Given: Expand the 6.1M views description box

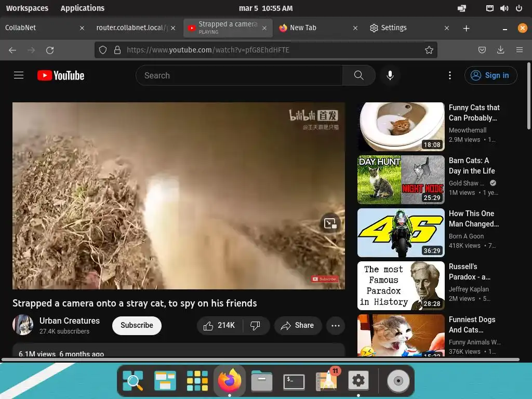Looking at the screenshot, I should pyautogui.click(x=179, y=350).
